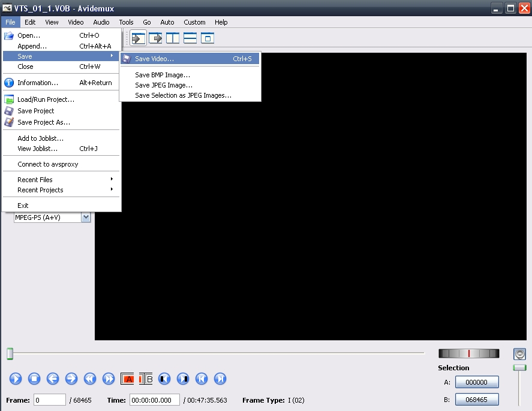Click the Time input field
The image size is (532, 411).
click(x=155, y=400)
